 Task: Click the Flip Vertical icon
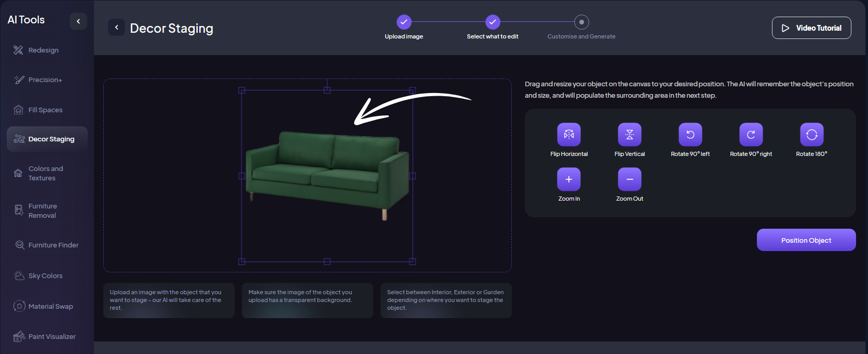[x=629, y=135]
